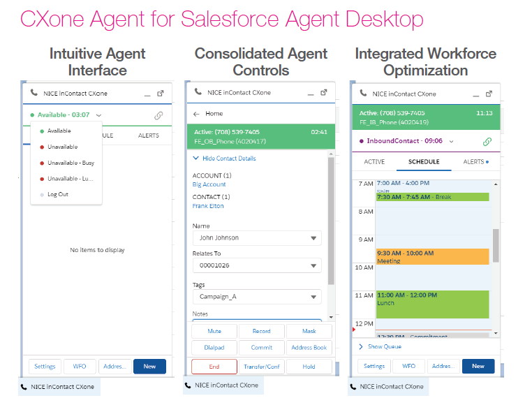Click schedule vertical scrollbar thumb

[496, 246]
